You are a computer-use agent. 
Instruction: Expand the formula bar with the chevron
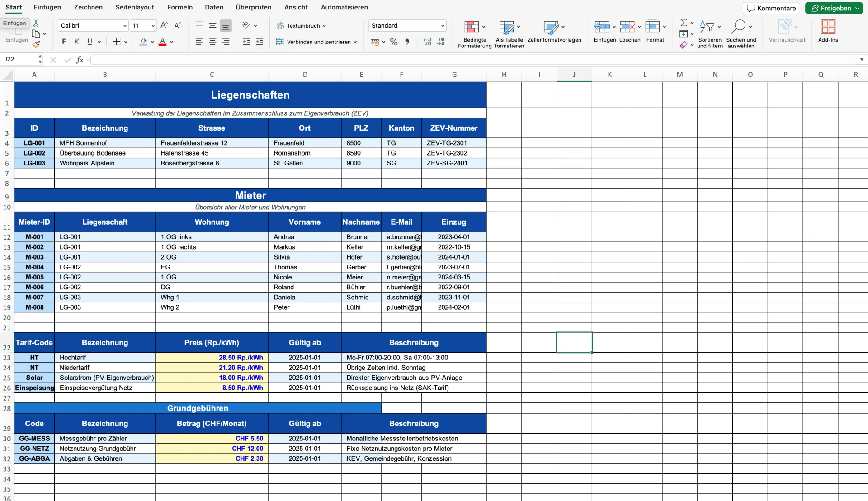[x=862, y=60]
